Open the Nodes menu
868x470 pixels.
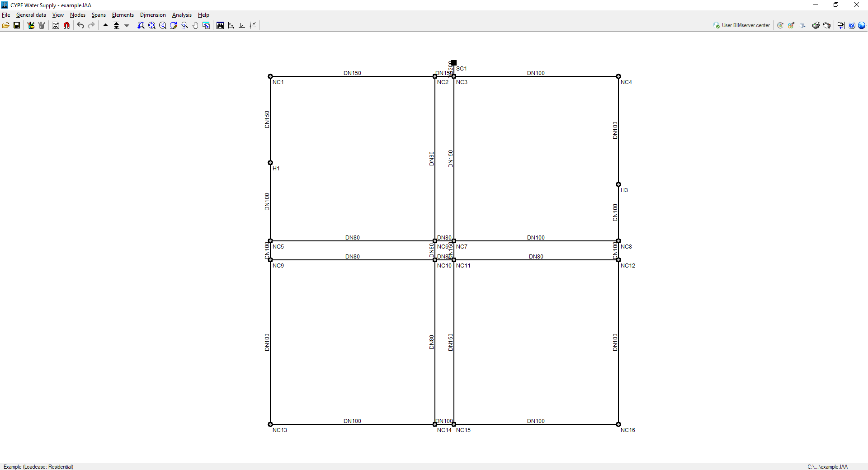click(78, 15)
